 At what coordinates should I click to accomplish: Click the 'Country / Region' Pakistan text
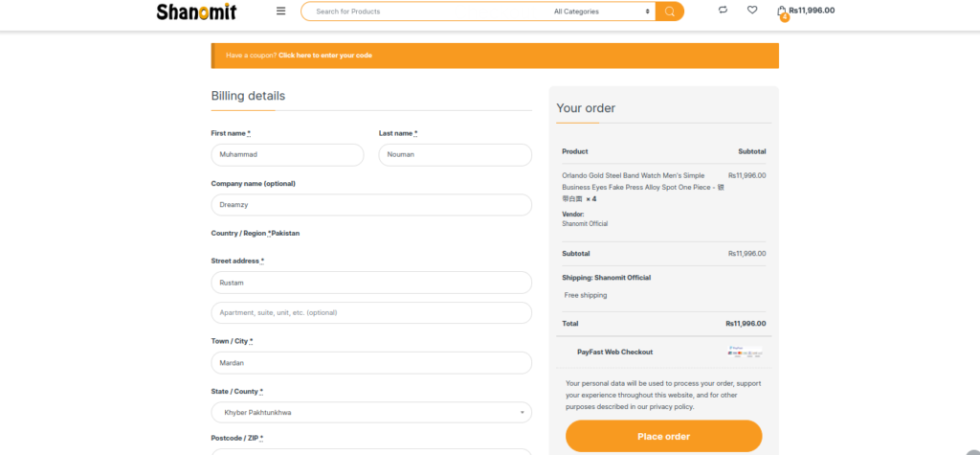255,233
